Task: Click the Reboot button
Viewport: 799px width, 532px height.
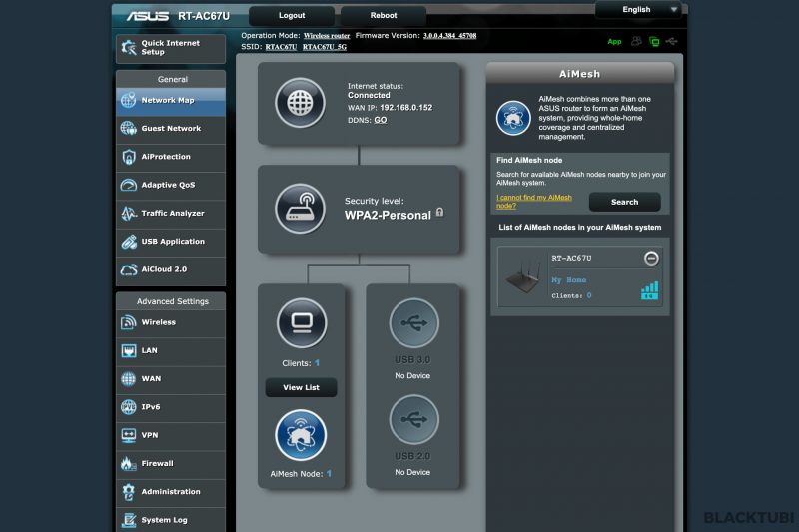Action: (384, 16)
